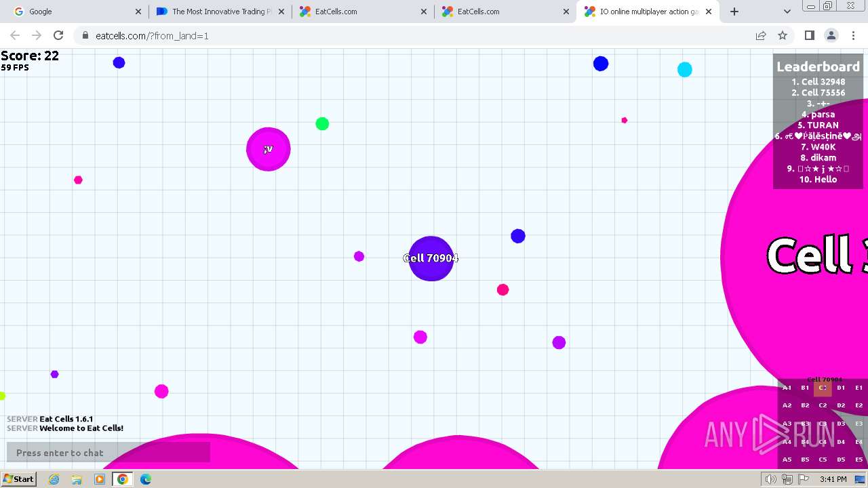868x488 pixels.
Task: Go forward to next page
Action: (37, 35)
